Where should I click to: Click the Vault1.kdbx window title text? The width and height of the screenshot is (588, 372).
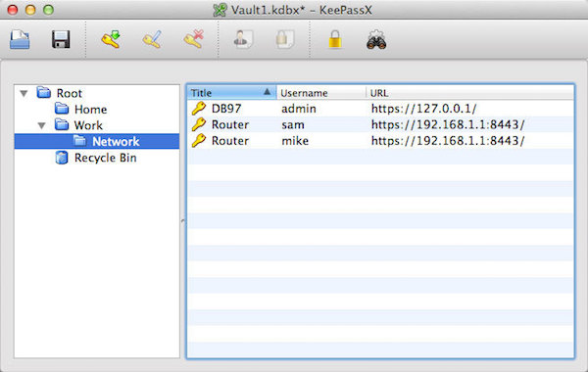point(302,10)
